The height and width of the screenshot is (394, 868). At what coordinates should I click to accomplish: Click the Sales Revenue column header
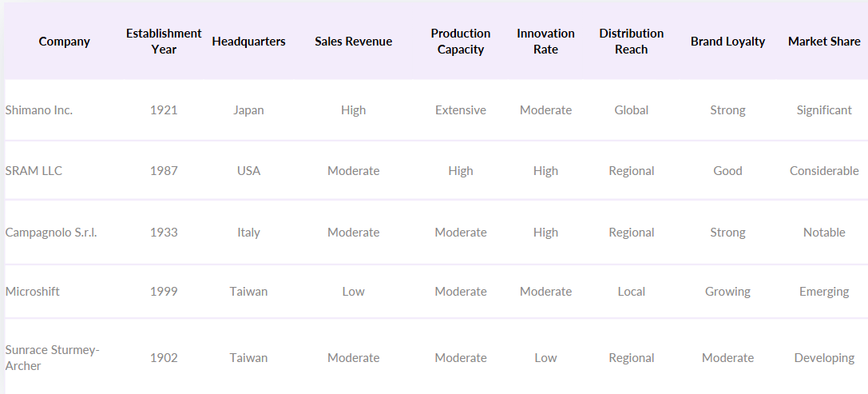click(353, 42)
